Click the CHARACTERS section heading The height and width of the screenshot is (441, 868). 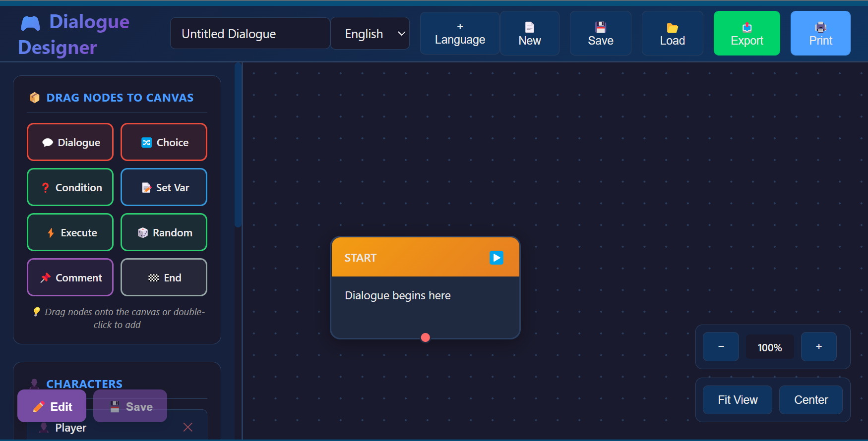click(x=84, y=384)
